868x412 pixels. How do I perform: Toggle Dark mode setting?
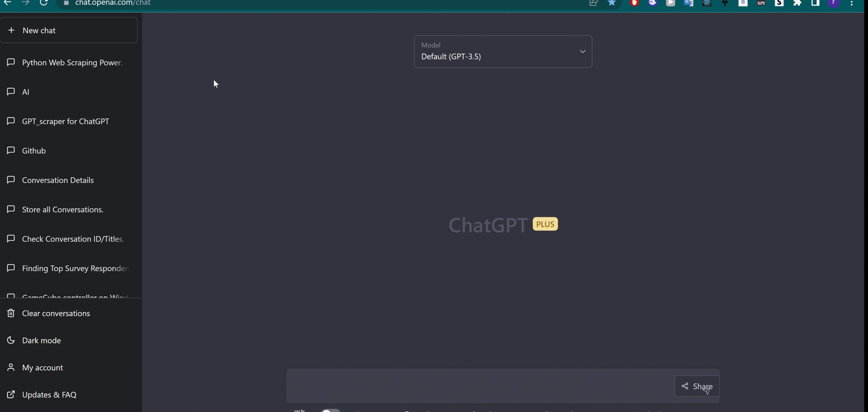[x=41, y=340]
